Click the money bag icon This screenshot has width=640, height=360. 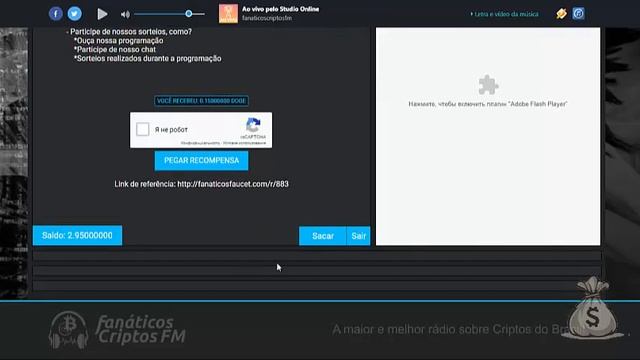[x=593, y=308]
